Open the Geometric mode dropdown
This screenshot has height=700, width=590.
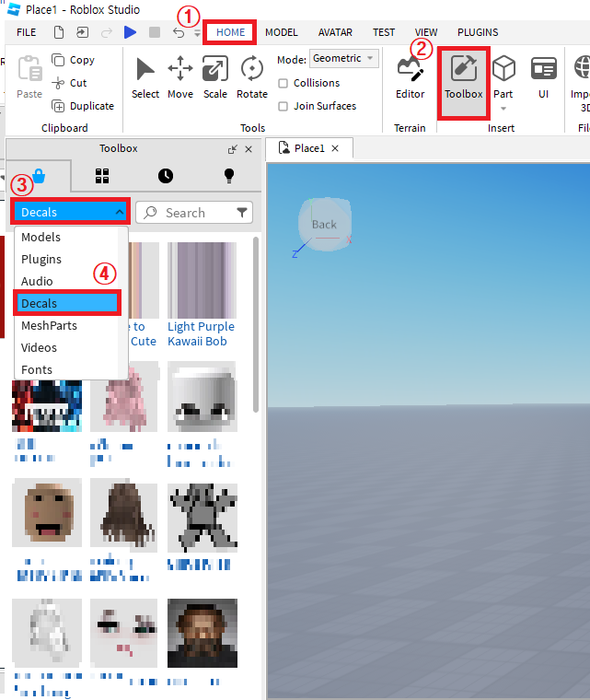coord(343,58)
